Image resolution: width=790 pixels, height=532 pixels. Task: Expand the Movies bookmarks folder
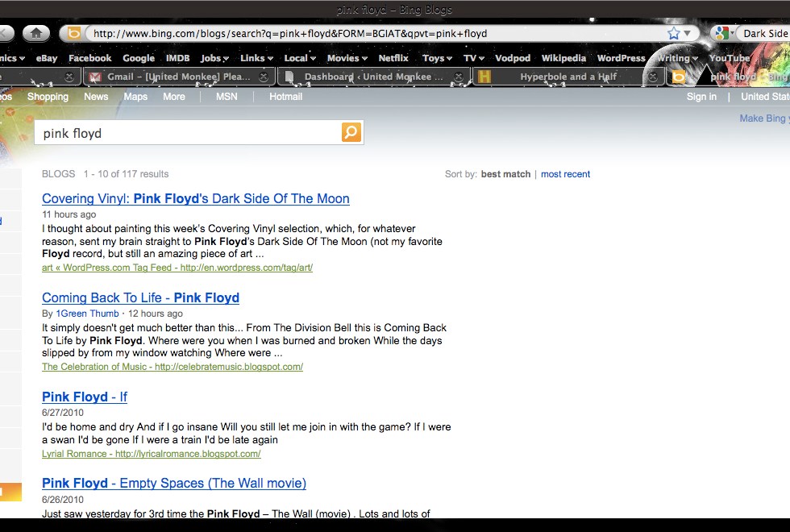[347, 58]
